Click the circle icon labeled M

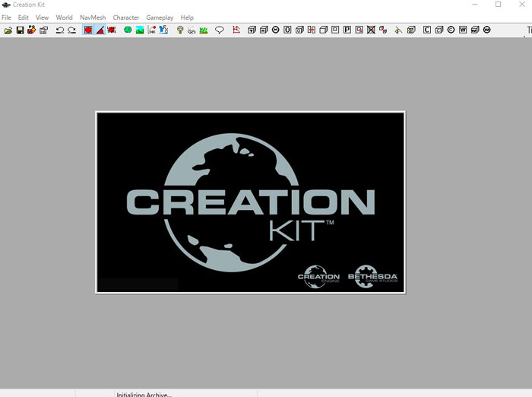275,30
